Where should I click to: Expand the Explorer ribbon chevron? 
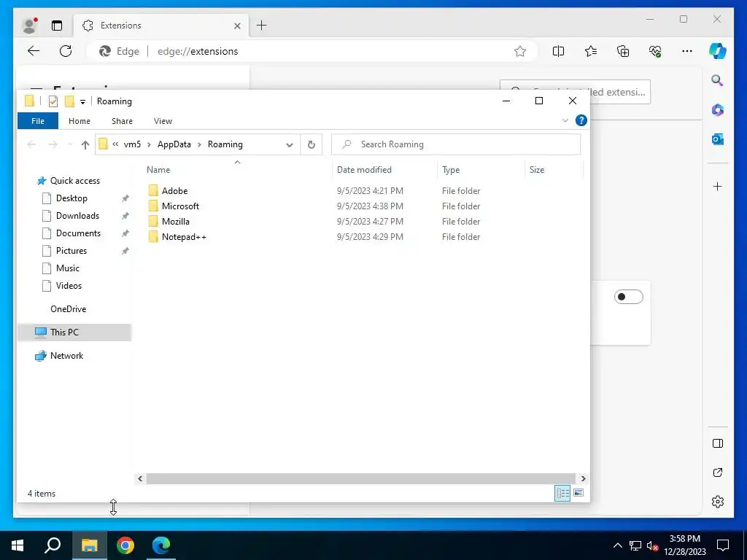(x=565, y=120)
